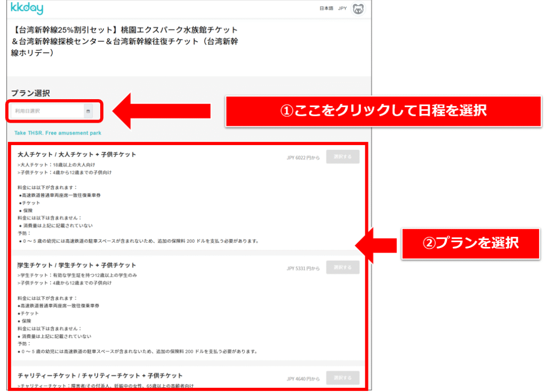
Task: Click the 大人チケット / 大人チケット + 子供チケット title
Action: coord(77,154)
